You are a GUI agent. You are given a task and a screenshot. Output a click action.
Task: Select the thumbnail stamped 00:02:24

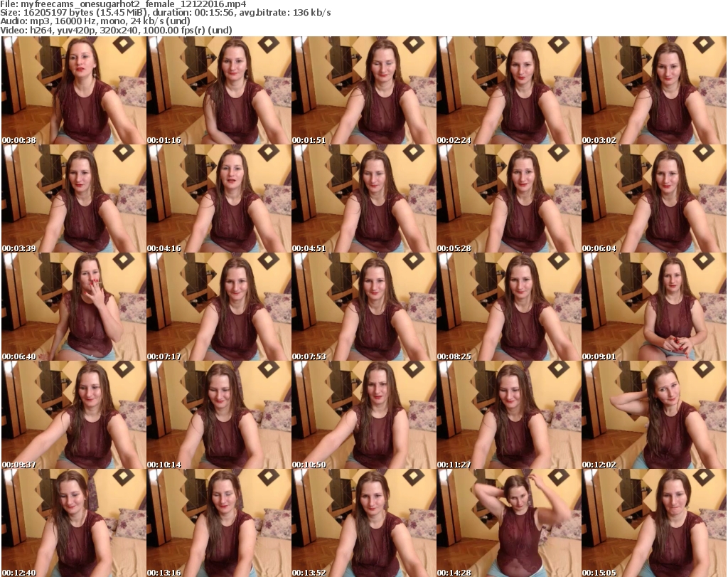(x=508, y=90)
